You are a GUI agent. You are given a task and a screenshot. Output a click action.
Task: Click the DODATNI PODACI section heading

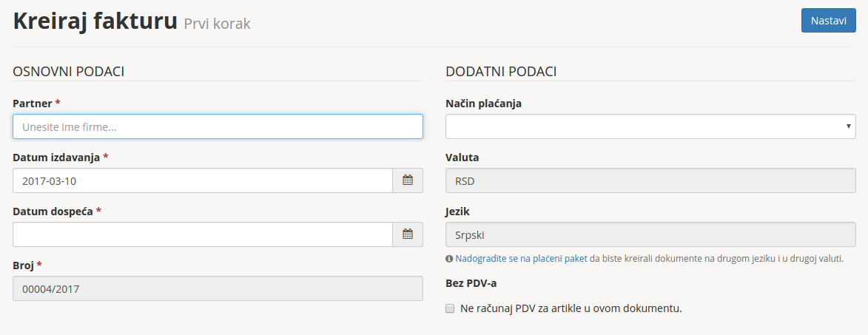pos(501,72)
